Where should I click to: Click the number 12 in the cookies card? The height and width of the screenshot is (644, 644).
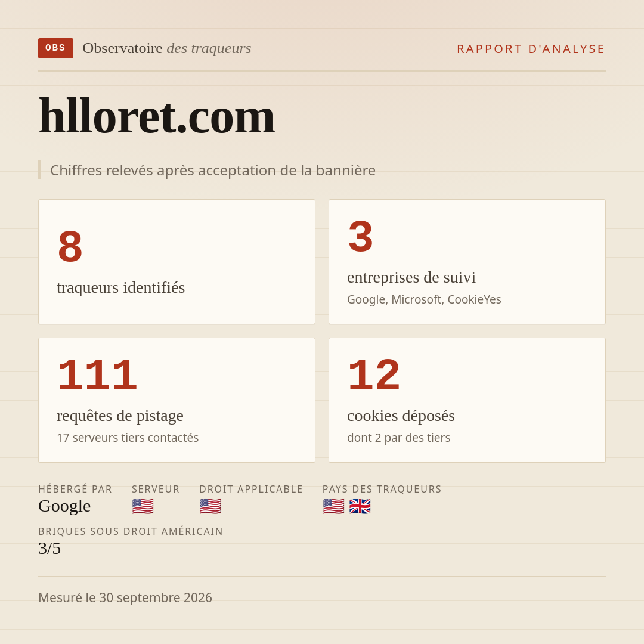click(374, 374)
